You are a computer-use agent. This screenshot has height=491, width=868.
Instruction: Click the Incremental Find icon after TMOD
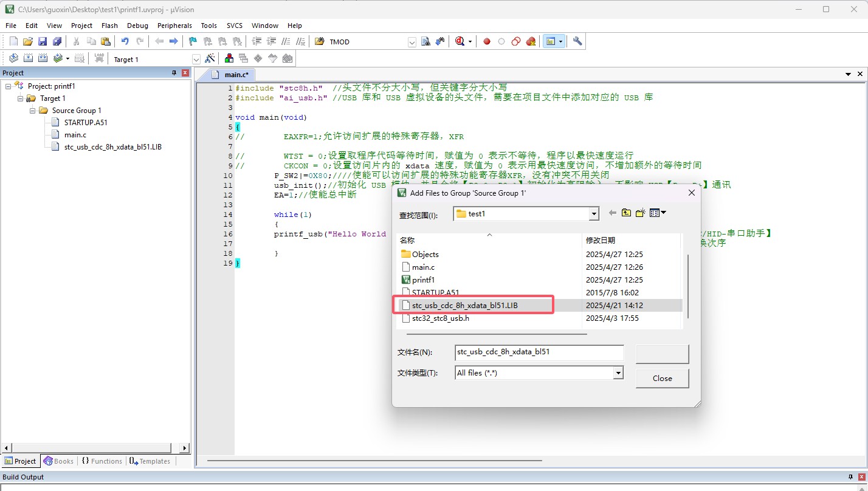coord(439,41)
